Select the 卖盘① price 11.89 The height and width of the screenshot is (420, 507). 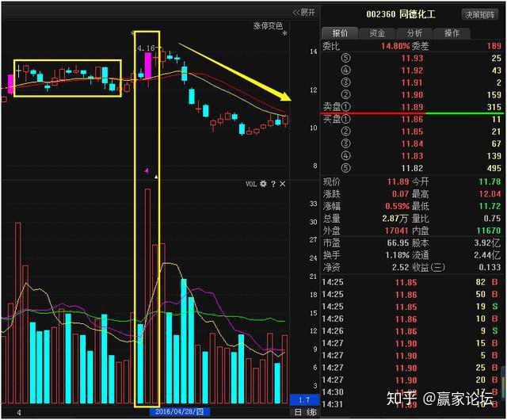[x=412, y=107]
